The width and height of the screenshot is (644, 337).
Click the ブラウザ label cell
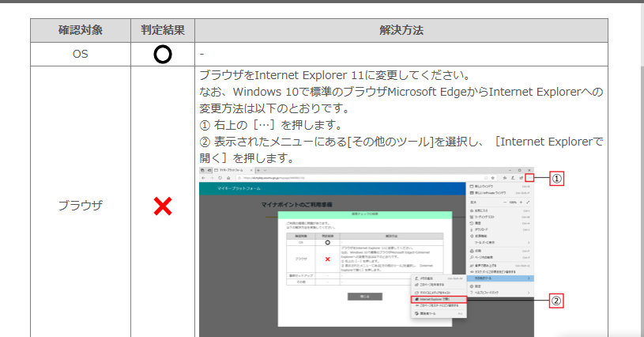click(81, 206)
